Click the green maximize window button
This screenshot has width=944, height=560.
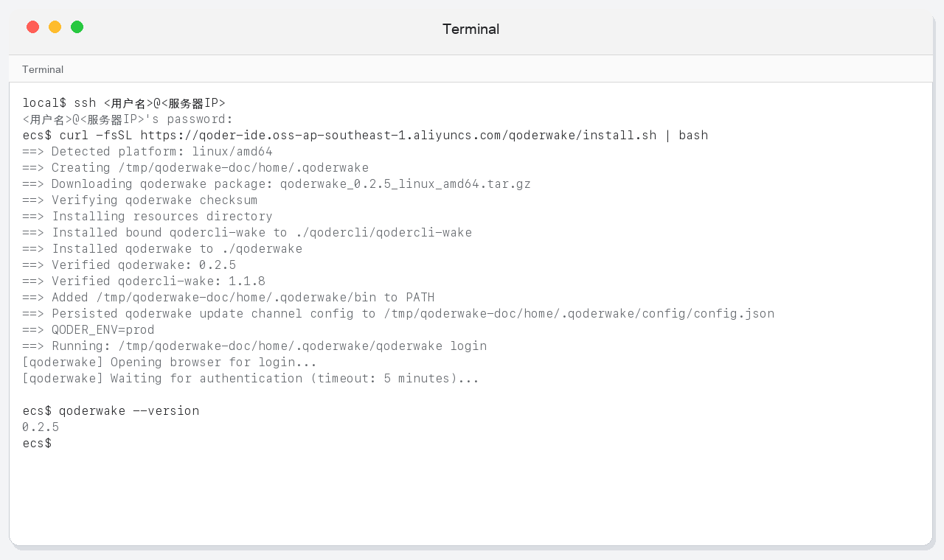tap(77, 27)
